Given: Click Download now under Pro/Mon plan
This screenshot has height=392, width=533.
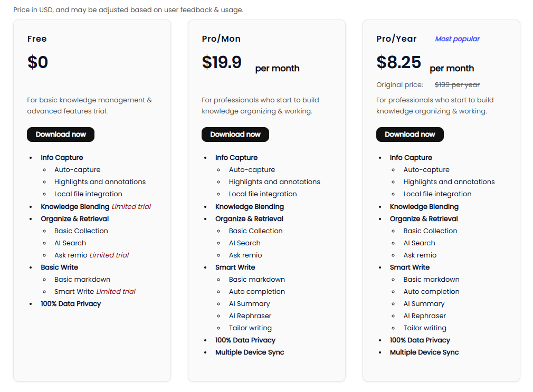Looking at the screenshot, I should pos(235,135).
